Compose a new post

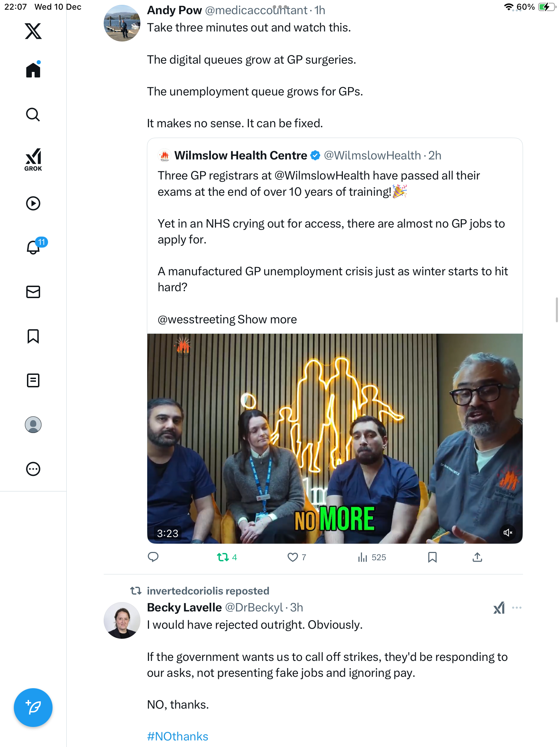(33, 708)
